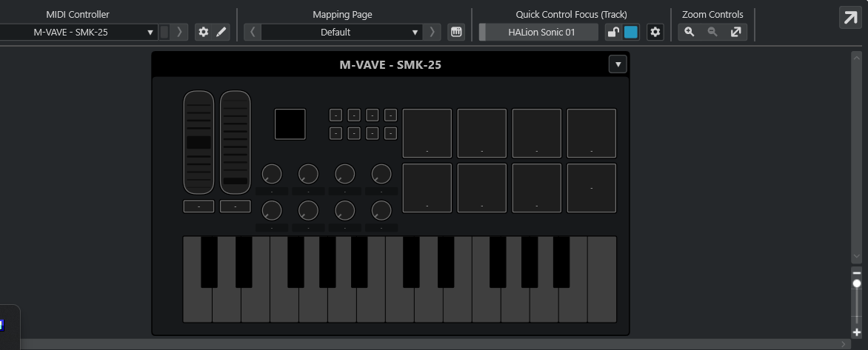The width and height of the screenshot is (868, 350).
Task: Click first small button in top row
Action: click(335, 115)
